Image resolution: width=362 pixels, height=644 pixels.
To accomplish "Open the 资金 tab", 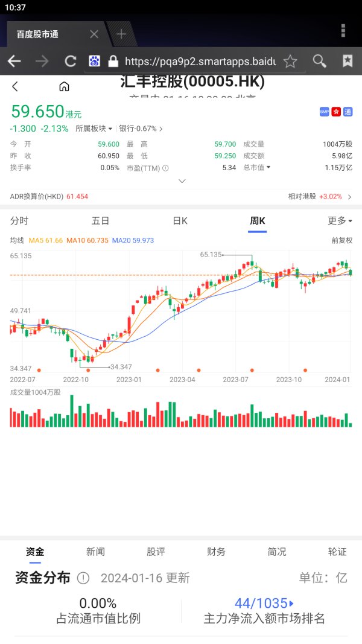I will (x=35, y=552).
